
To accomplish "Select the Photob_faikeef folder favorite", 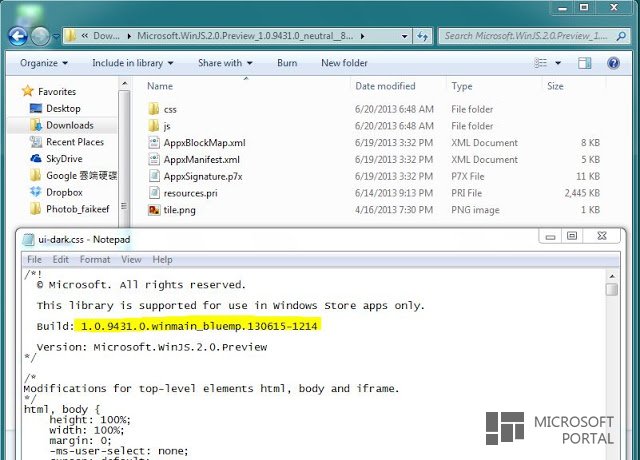I will click(78, 209).
